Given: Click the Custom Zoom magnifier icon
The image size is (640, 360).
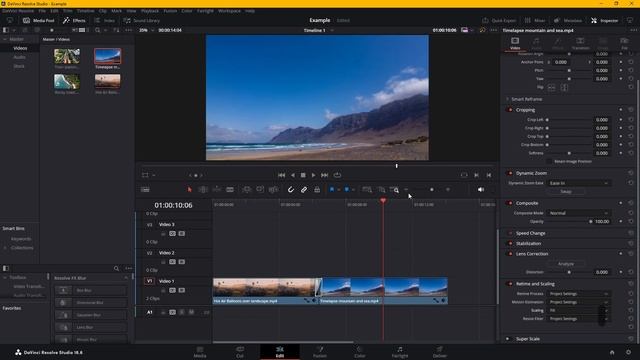Looking at the screenshot, I should tap(394, 189).
